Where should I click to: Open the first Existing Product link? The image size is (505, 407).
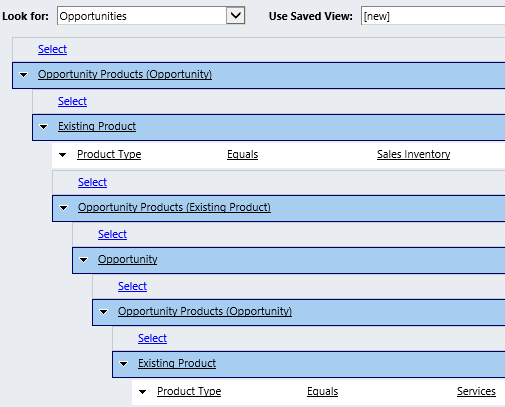pyautogui.click(x=97, y=126)
